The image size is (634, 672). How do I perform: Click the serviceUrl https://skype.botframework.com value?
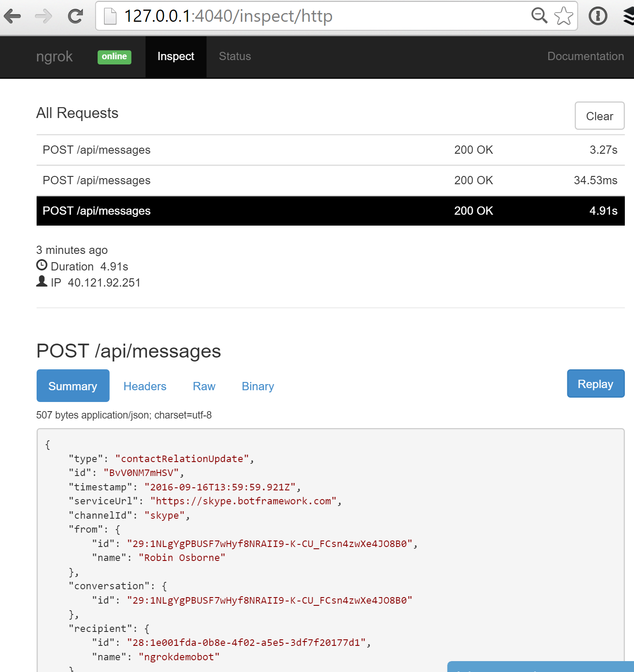[243, 501]
